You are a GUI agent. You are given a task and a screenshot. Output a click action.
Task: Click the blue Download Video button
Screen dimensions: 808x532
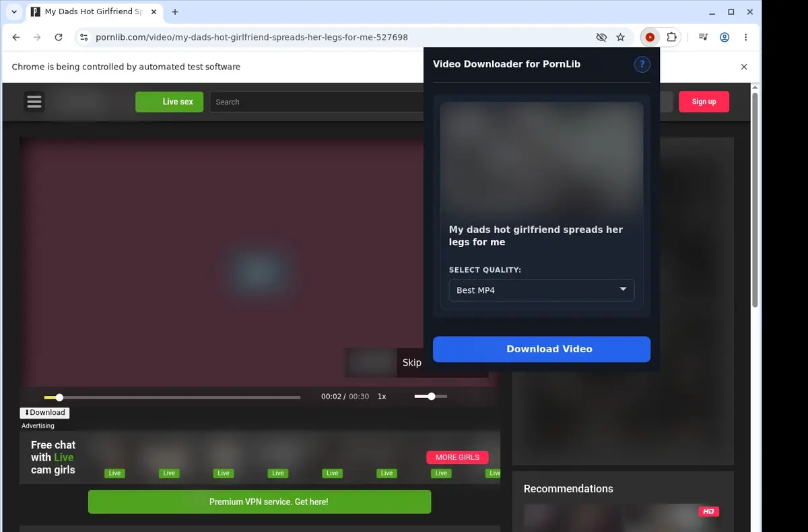click(541, 349)
